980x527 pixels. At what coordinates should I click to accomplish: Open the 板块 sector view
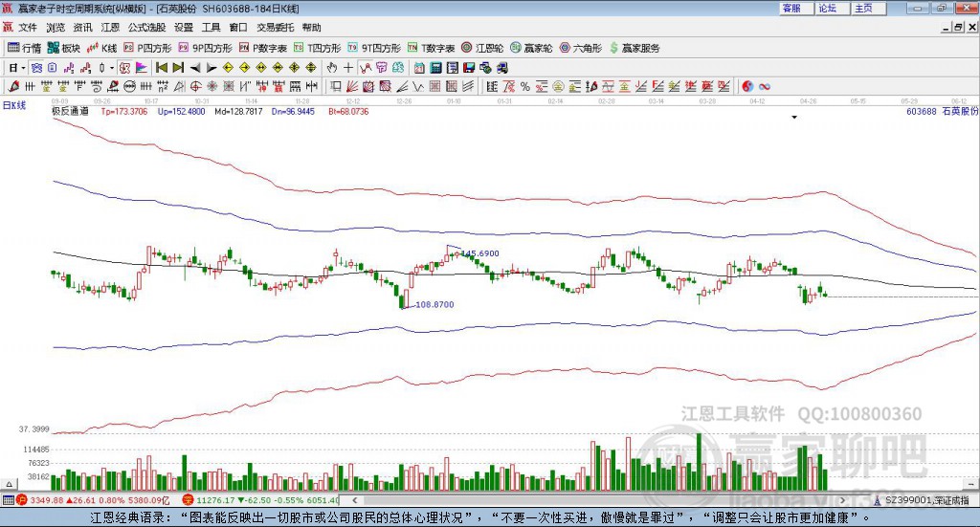64,48
